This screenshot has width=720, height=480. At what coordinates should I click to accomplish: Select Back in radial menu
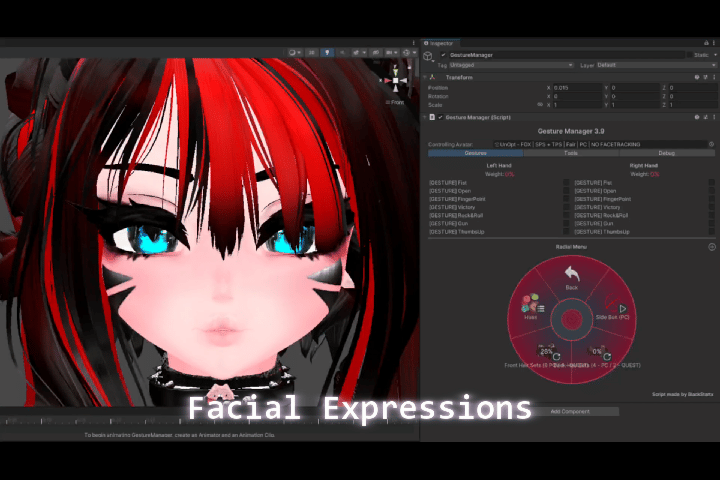(x=572, y=277)
